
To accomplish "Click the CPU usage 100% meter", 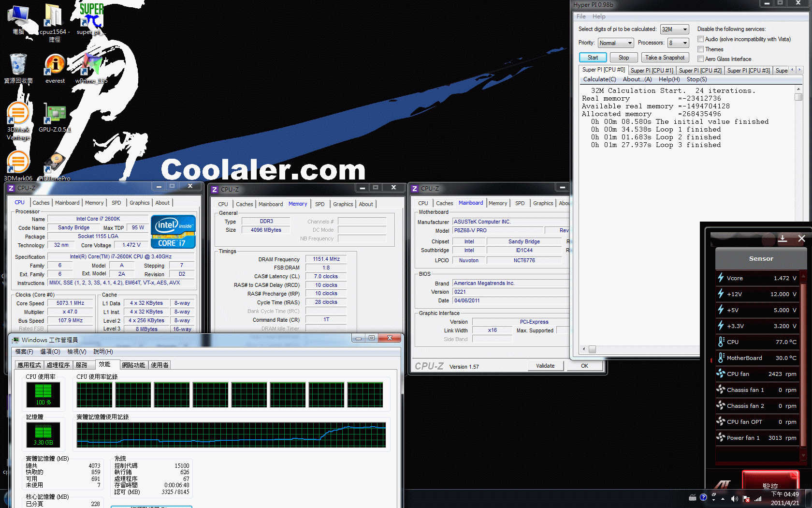I will click(43, 395).
